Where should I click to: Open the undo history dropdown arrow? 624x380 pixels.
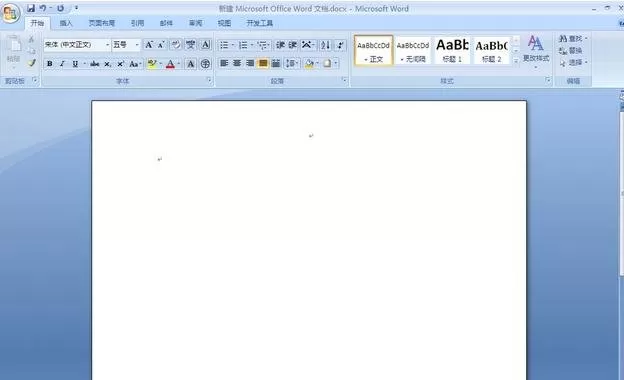coord(51,8)
